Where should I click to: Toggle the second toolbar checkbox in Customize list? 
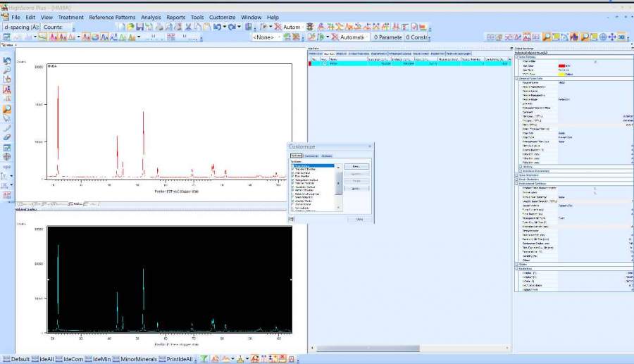tap(293, 170)
